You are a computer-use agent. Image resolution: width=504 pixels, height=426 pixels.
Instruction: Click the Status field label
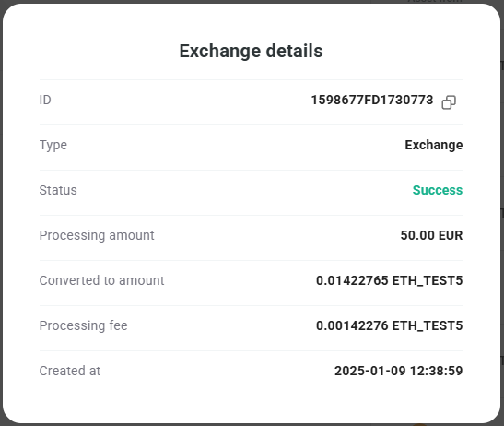point(58,190)
